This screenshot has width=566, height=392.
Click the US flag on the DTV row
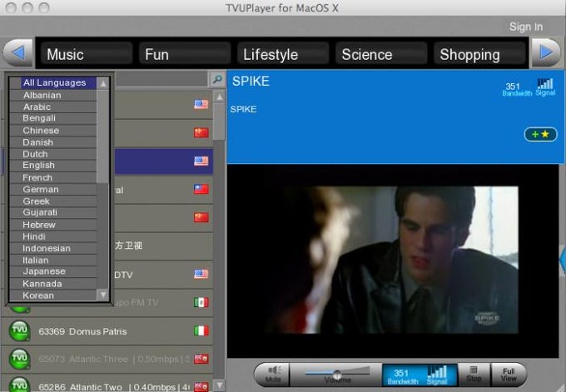[x=201, y=274]
